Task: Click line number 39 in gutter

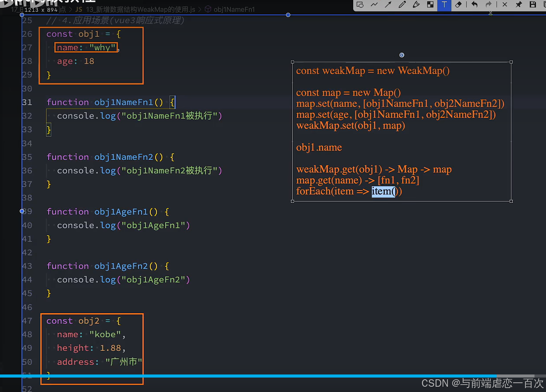Action: (x=27, y=212)
